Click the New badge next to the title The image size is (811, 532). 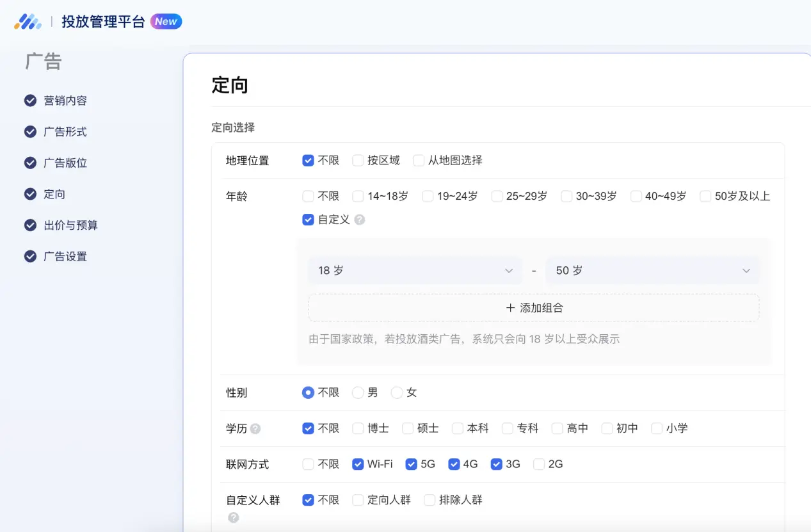point(166,21)
